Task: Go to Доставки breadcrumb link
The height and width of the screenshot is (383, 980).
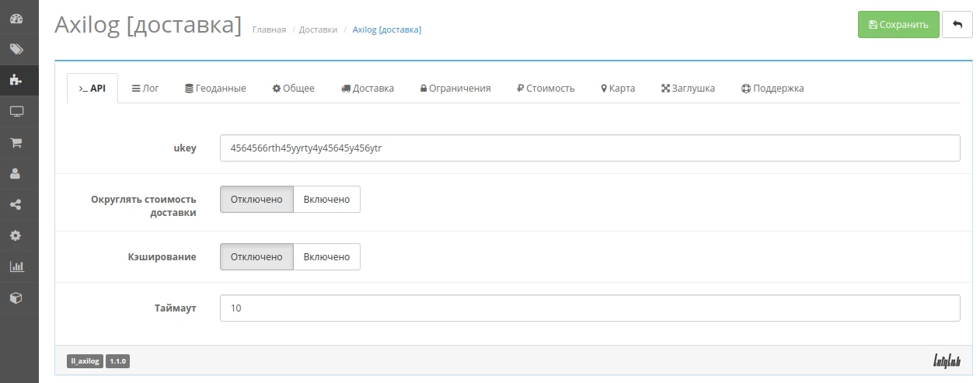Action: (318, 30)
